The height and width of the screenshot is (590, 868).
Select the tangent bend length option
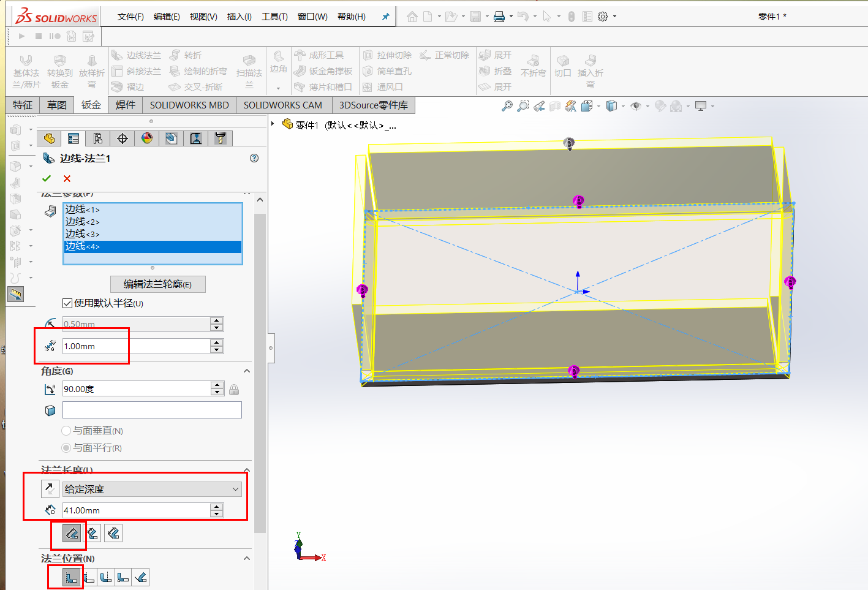113,534
